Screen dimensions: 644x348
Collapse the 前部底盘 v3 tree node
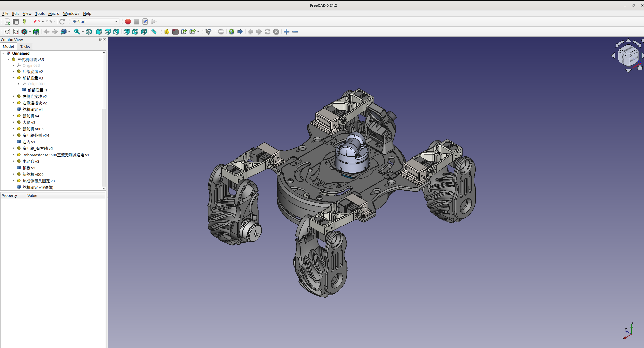(x=13, y=78)
